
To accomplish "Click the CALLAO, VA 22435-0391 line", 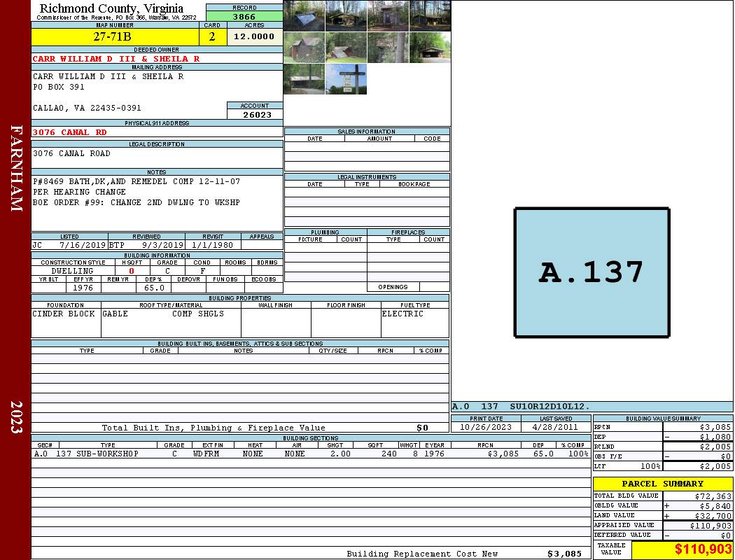I will coord(87,108).
